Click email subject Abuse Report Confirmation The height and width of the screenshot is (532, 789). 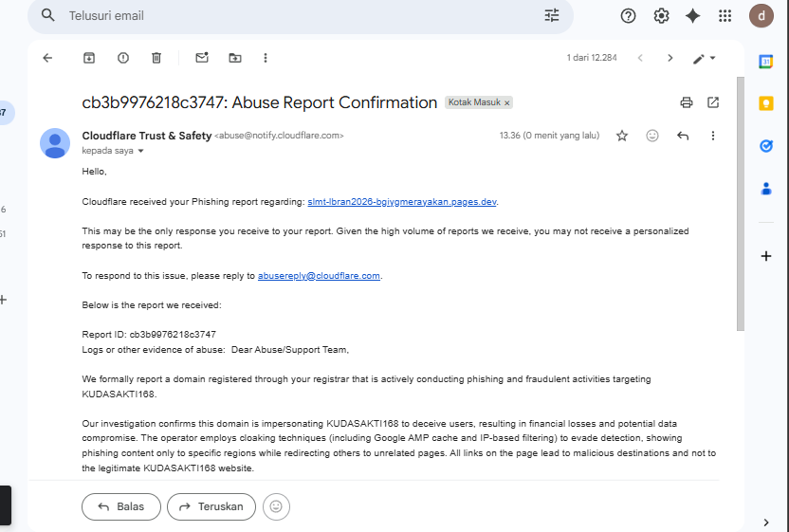click(259, 102)
